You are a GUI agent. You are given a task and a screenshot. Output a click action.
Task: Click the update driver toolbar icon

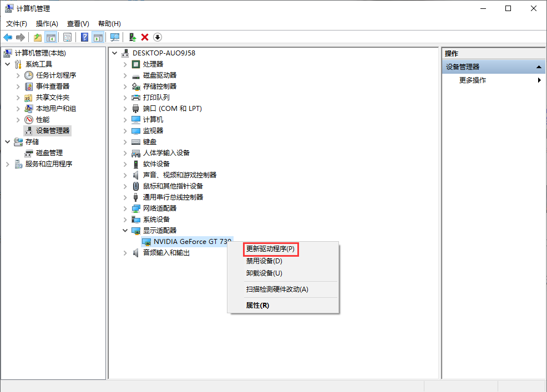point(132,37)
